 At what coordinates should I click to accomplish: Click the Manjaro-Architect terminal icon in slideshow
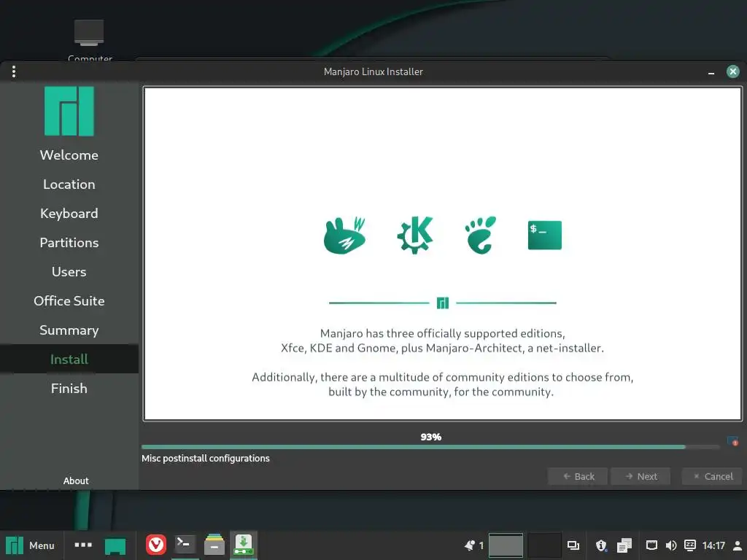[x=544, y=236]
